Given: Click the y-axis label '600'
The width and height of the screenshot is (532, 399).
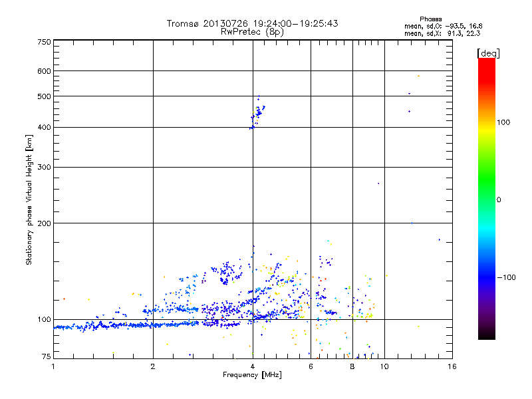Looking at the screenshot, I should click(x=44, y=71).
